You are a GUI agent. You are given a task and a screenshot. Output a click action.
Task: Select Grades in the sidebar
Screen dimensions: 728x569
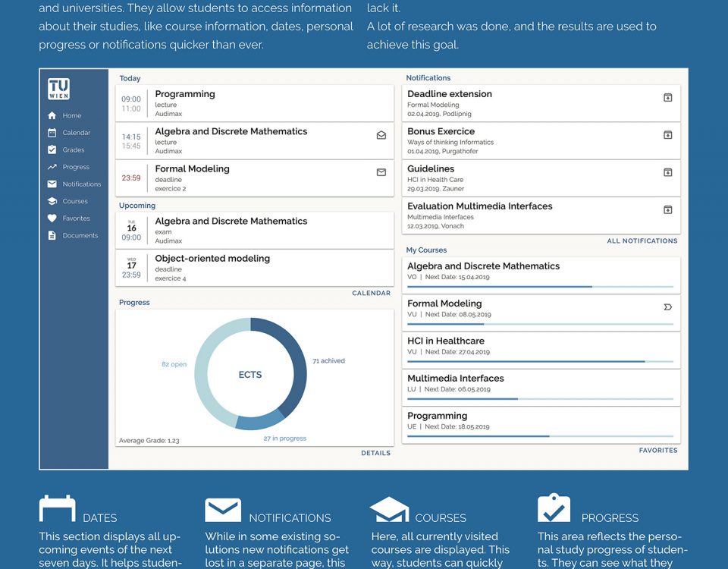[x=73, y=150]
